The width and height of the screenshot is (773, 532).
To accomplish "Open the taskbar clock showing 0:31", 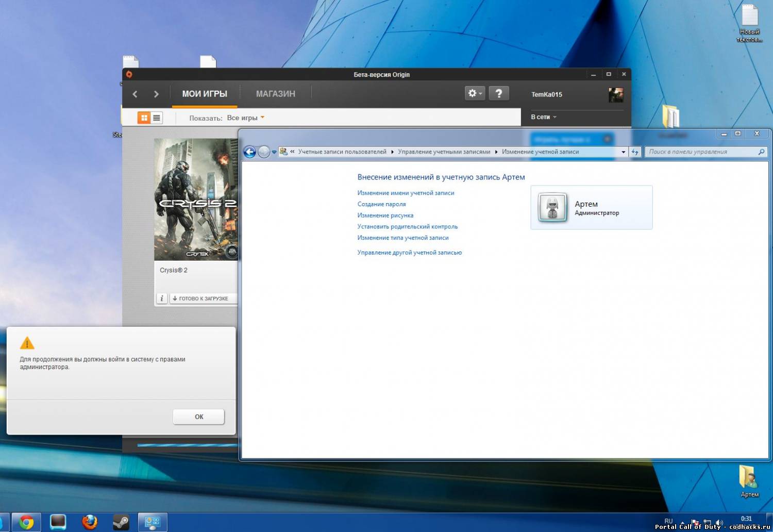I will pyautogui.click(x=746, y=519).
